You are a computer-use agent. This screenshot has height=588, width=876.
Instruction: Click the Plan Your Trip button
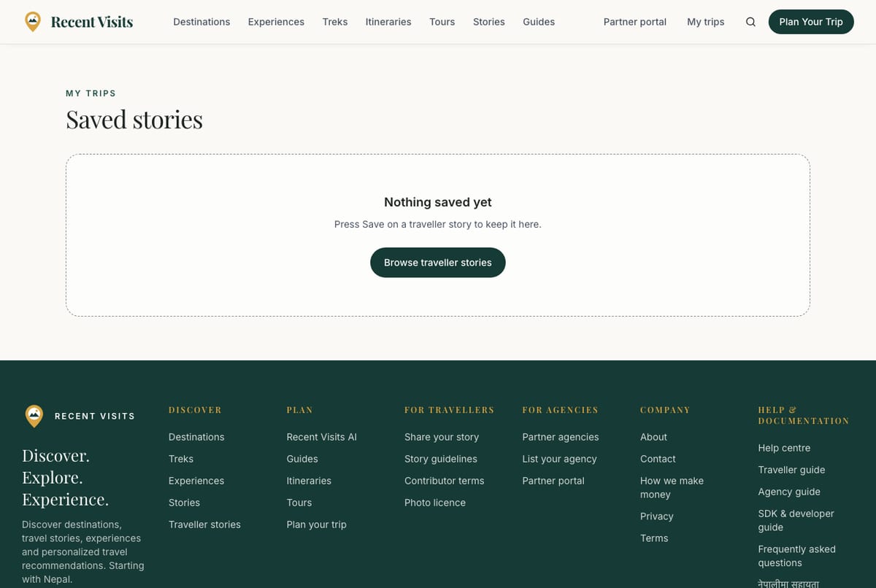coord(811,22)
